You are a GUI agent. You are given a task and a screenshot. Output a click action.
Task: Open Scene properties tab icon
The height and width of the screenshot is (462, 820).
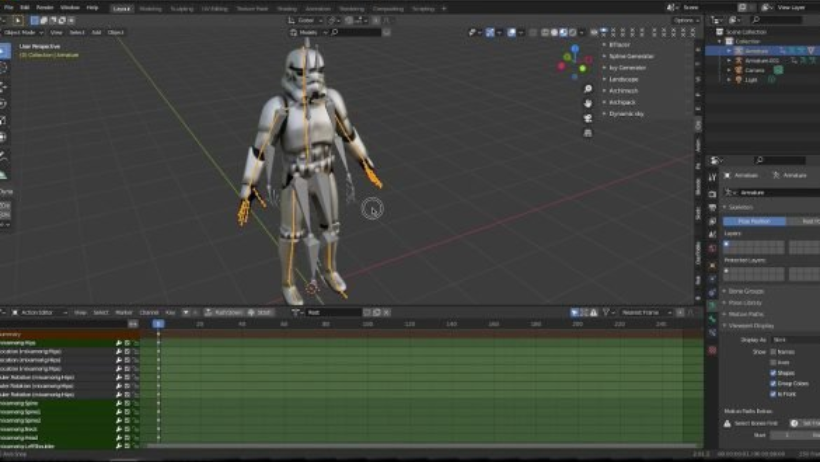pyautogui.click(x=712, y=235)
